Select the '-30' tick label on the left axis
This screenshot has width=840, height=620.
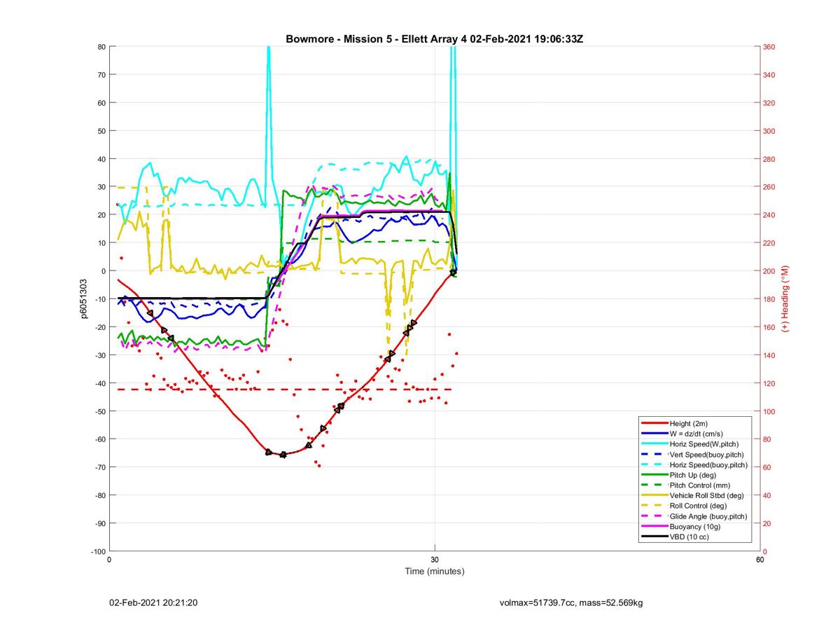(x=99, y=355)
